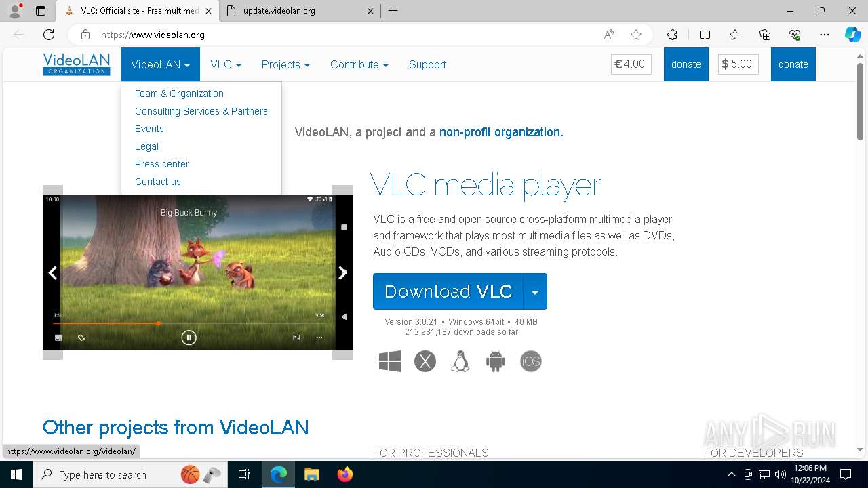The height and width of the screenshot is (488, 868).
Task: Edit the dollar donation amount field
Action: click(738, 64)
